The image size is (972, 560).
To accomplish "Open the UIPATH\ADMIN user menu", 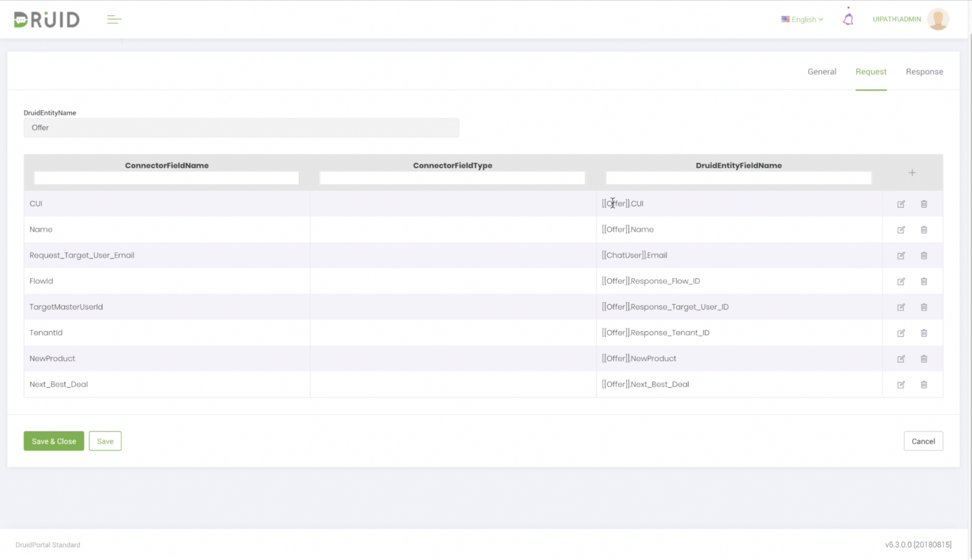I will [x=896, y=19].
